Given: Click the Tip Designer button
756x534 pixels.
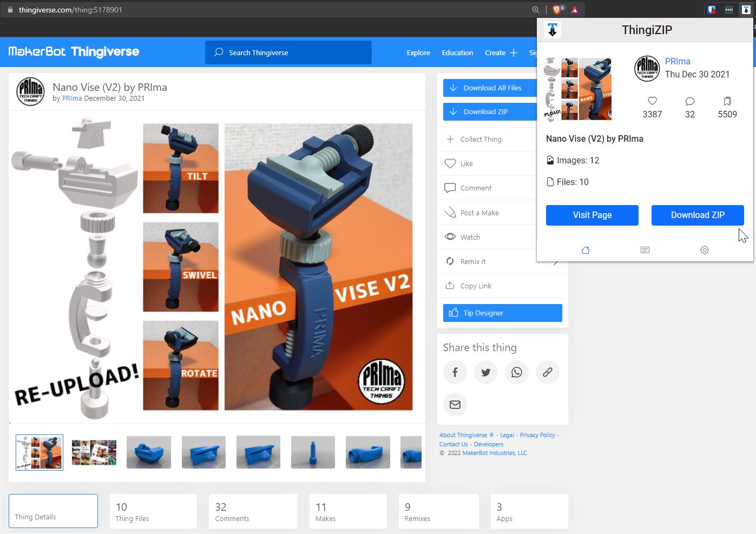Looking at the screenshot, I should point(503,313).
